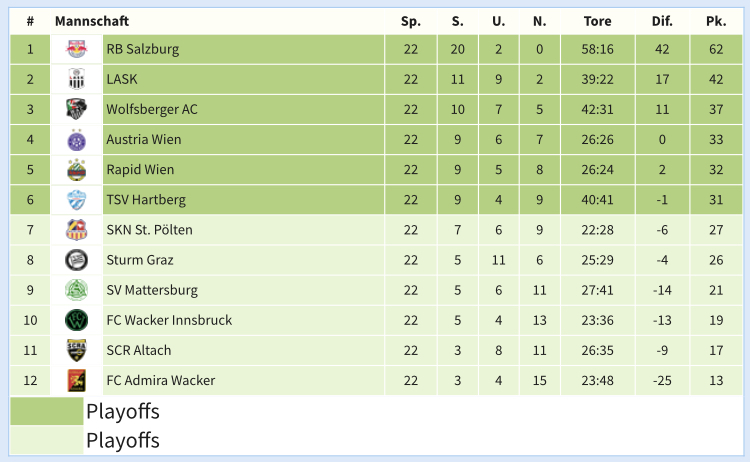Click the SCR Altach shield logo
This screenshot has height=462, width=750.
(x=77, y=351)
